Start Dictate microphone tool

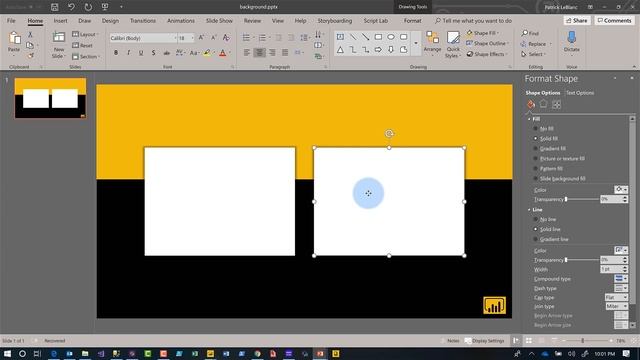coord(571,41)
